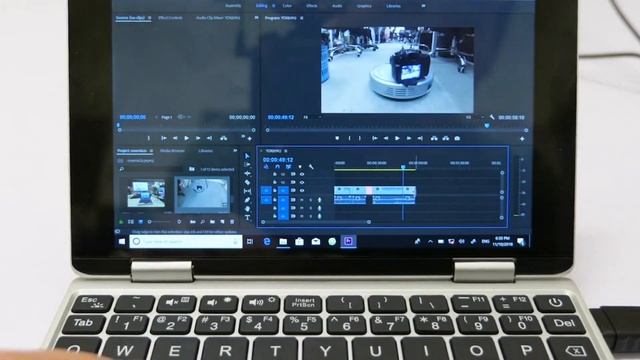Select the Ripple Edit tool
Screen dimensions: 640x360
[247, 173]
